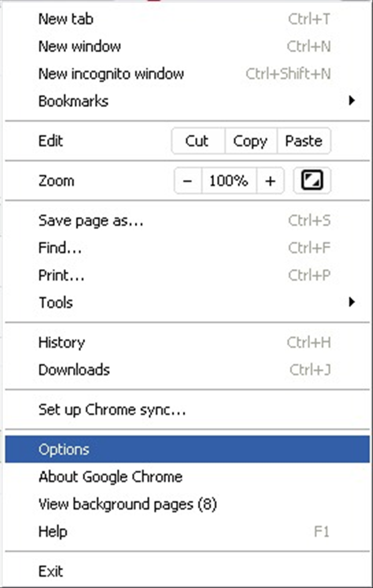
Task: Choose Save page as...
Action: (187, 220)
